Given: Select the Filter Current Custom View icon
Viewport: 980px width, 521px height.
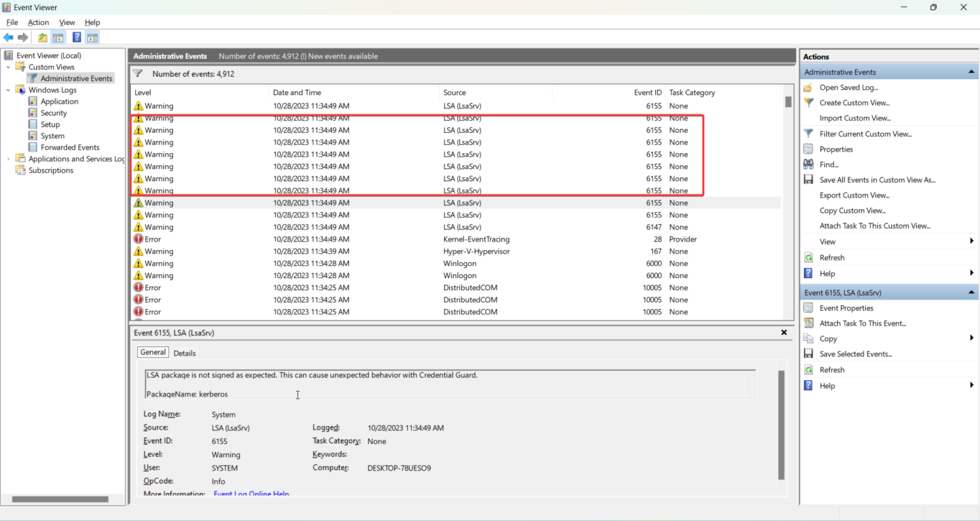Looking at the screenshot, I should [808, 134].
